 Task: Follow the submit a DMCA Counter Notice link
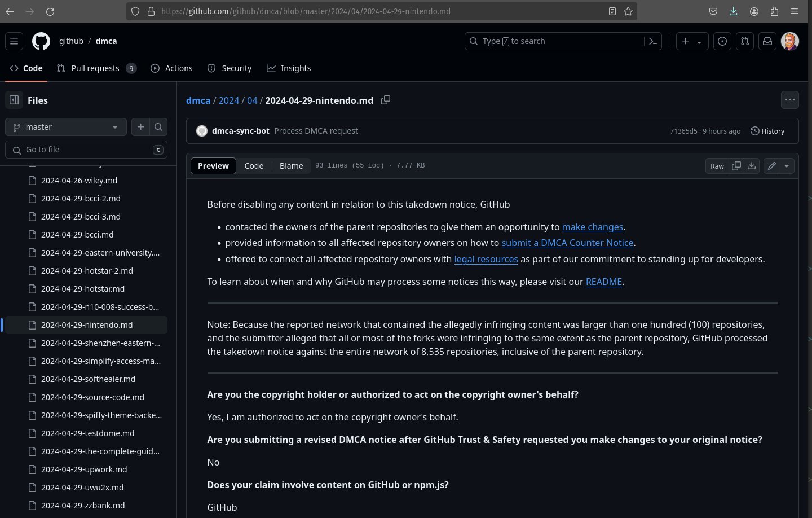pyautogui.click(x=567, y=243)
